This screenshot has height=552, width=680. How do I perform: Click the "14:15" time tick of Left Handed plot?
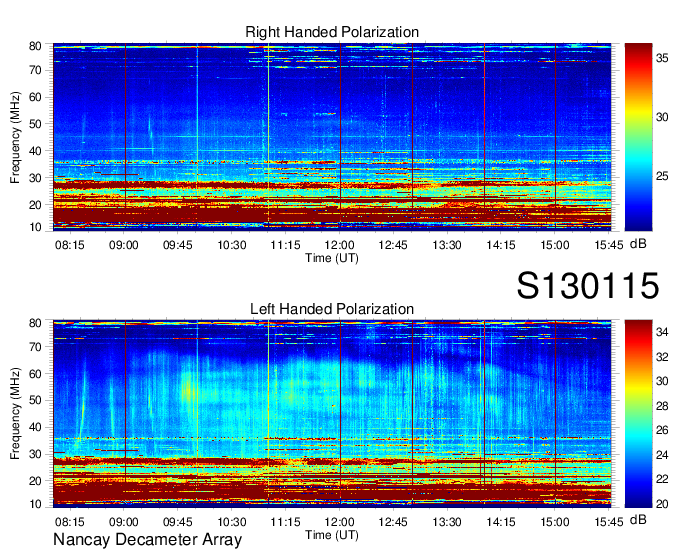click(501, 522)
